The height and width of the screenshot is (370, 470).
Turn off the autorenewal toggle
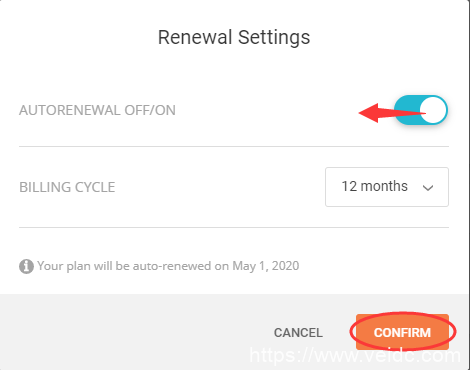tap(421, 110)
